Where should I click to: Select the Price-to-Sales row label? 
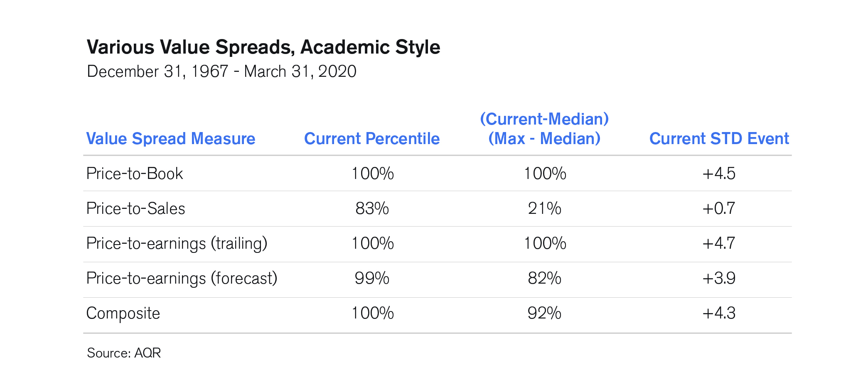[135, 208]
